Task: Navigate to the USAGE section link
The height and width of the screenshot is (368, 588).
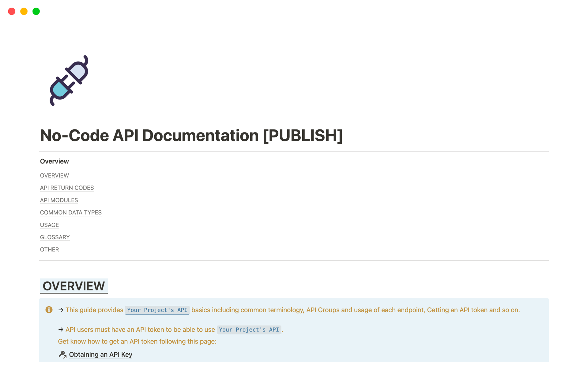Action: 49,225
